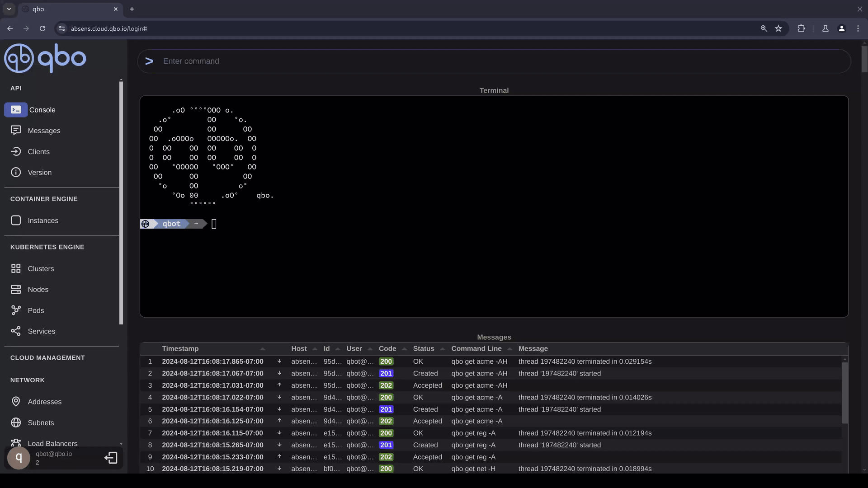868x488 pixels.
Task: Click the Version menu label
Action: tap(40, 172)
